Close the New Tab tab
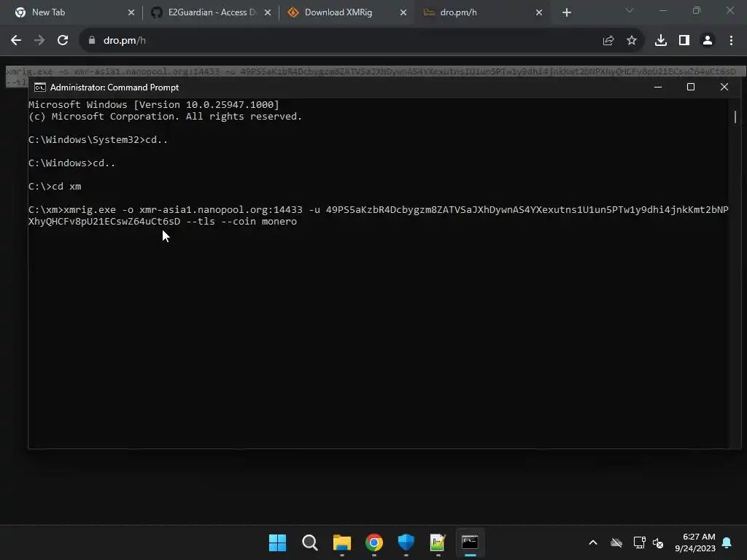Image resolution: width=747 pixels, height=560 pixels. [131, 12]
